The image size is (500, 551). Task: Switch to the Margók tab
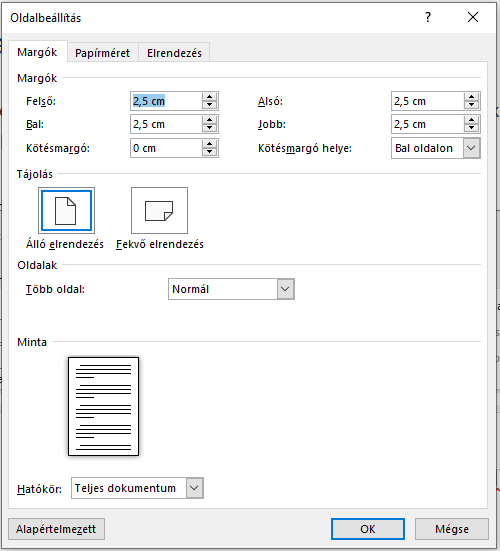tap(37, 52)
